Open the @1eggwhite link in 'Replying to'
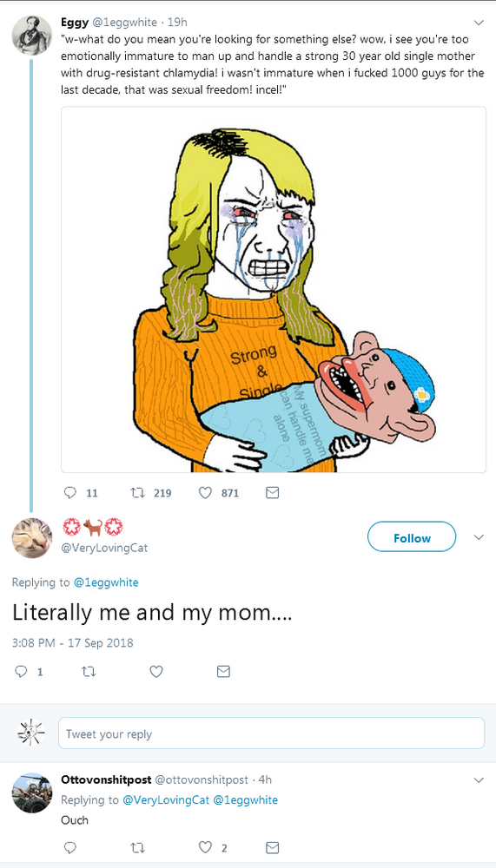 tap(106, 582)
